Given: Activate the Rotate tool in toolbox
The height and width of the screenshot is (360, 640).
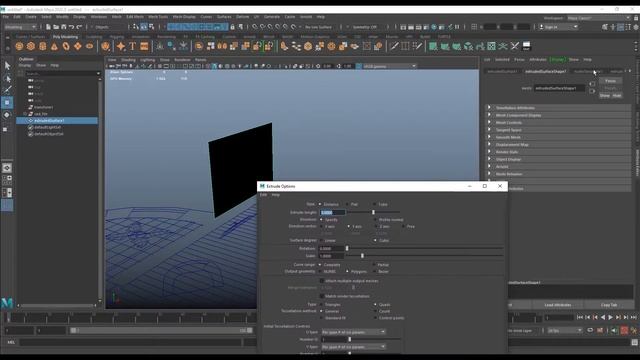Looking at the screenshot, I should 7,115.
